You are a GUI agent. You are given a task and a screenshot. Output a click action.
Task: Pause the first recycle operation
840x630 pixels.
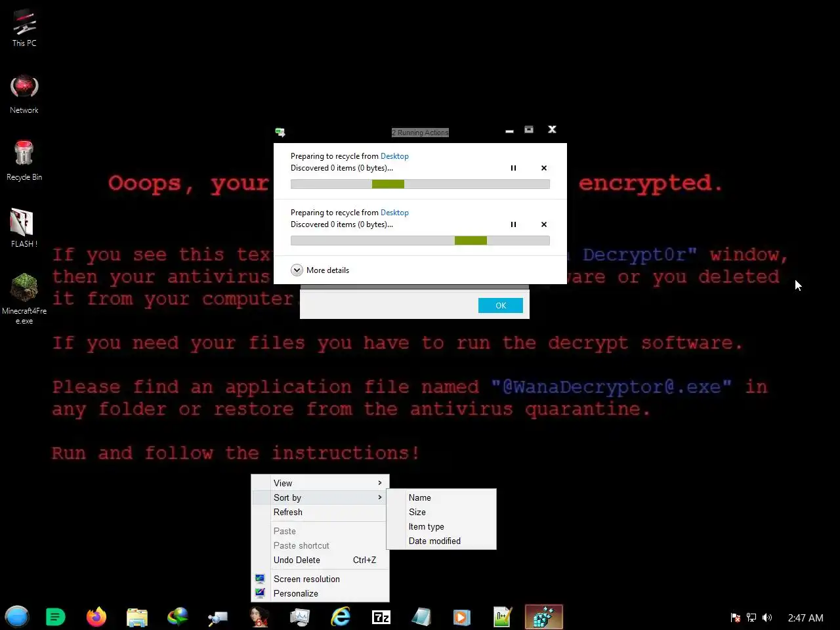tap(513, 168)
